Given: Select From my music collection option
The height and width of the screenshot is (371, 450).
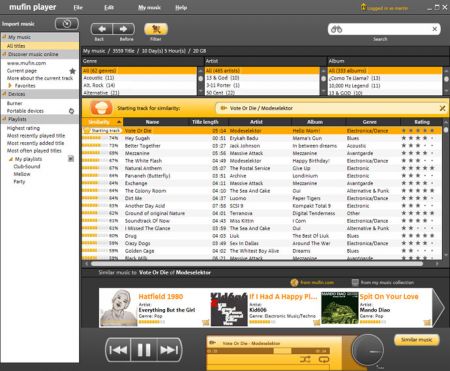Looking at the screenshot, I should (x=383, y=283).
